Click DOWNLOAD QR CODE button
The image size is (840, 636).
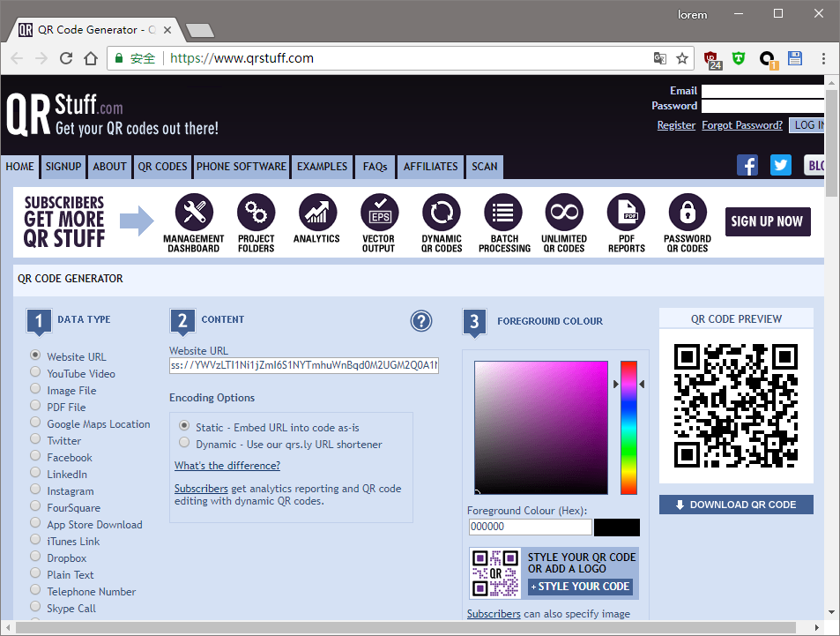click(x=736, y=505)
